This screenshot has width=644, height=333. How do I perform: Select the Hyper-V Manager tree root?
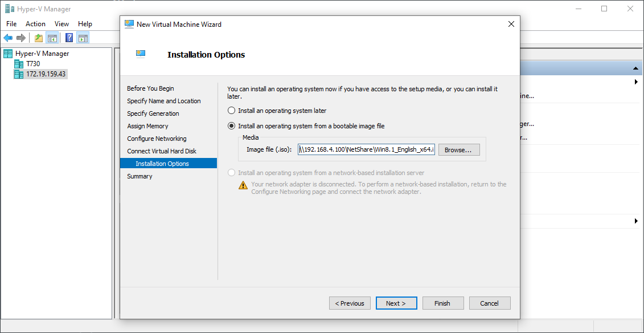(42, 54)
